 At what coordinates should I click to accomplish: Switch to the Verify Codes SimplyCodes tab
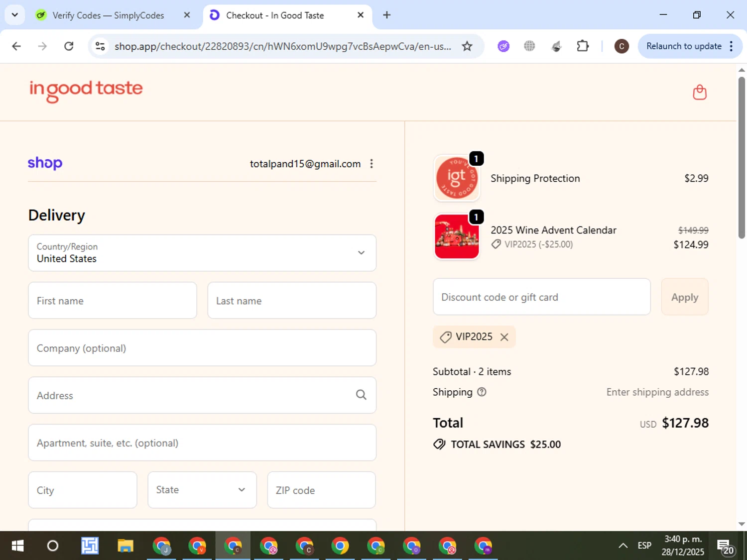click(x=108, y=15)
